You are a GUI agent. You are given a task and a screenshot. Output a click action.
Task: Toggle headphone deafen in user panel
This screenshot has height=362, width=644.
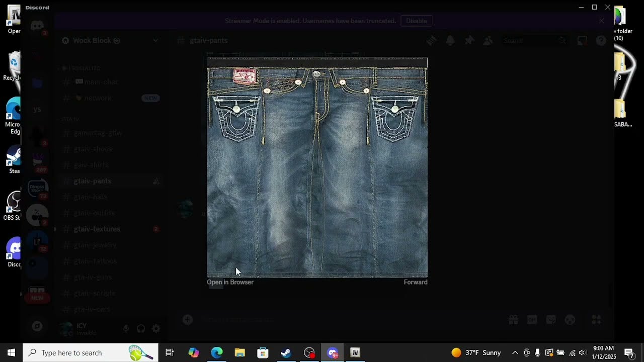click(141, 328)
